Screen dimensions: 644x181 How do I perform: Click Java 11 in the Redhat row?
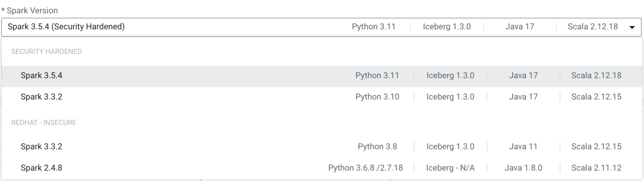coord(523,147)
